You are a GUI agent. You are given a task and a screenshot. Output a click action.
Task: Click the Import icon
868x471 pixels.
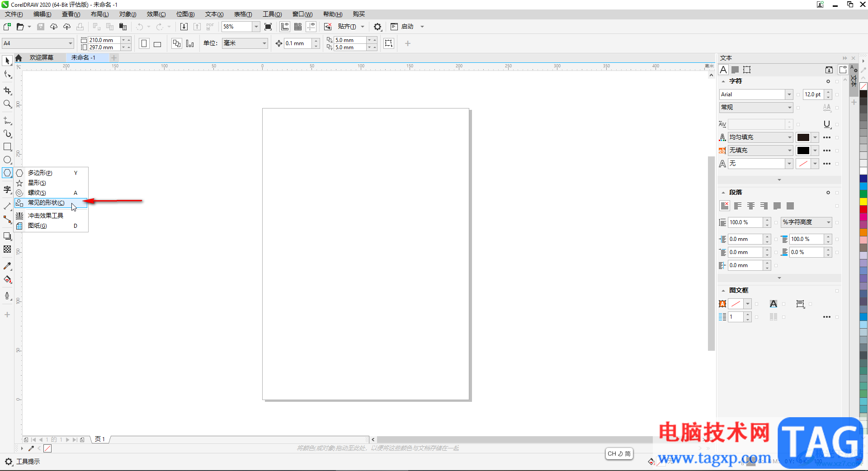click(x=184, y=27)
